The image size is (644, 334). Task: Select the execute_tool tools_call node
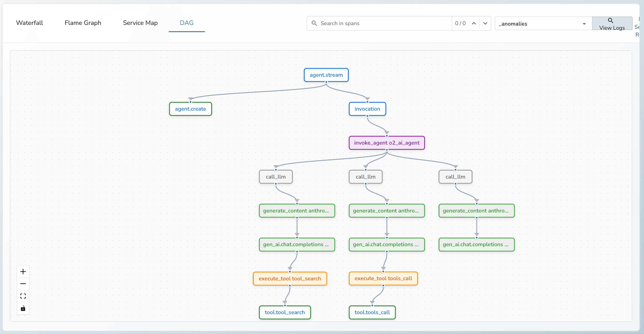pyautogui.click(x=383, y=278)
